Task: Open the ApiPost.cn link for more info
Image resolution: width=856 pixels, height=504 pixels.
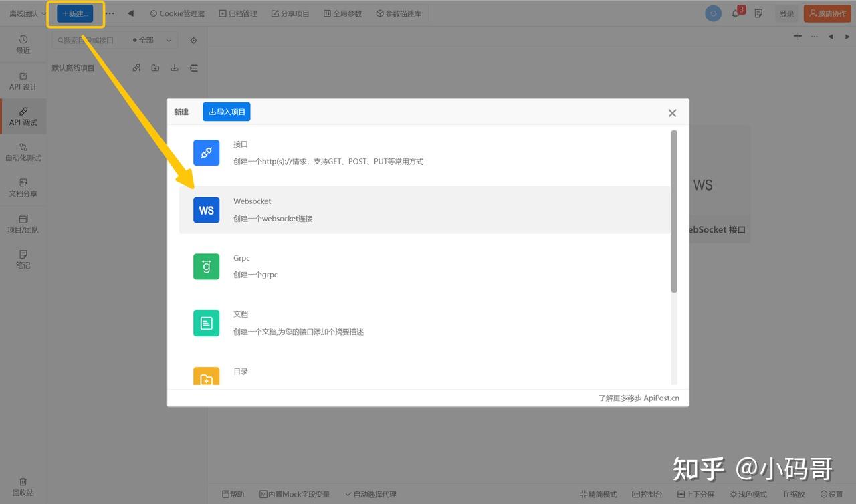Action: [661, 398]
